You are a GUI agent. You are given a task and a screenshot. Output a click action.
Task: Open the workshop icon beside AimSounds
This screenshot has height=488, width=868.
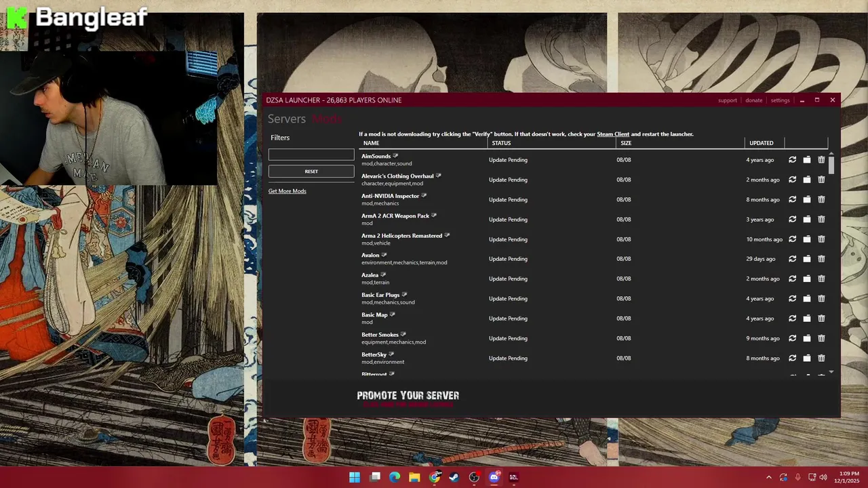pos(396,156)
